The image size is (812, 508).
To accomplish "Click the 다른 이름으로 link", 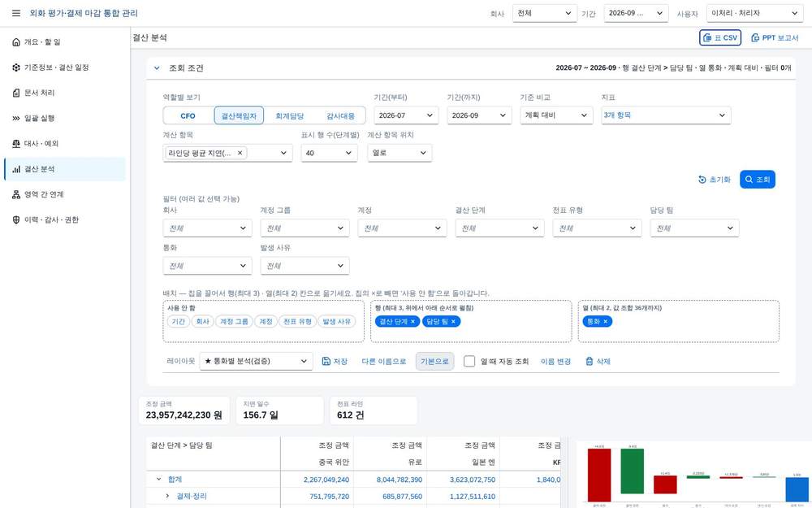I will pyautogui.click(x=384, y=362).
